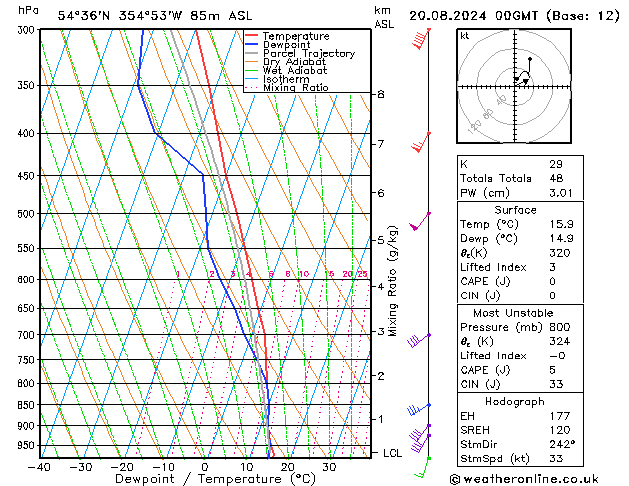Click the pink mixing ratio label '10'
Image resolution: width=629 pixels, height=486 pixels.
click(304, 274)
